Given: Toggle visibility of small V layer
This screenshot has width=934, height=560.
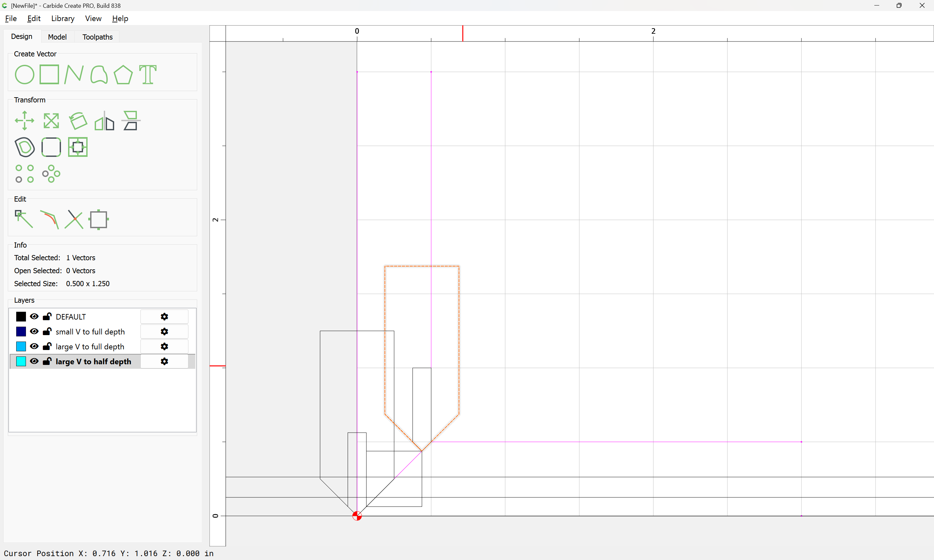Looking at the screenshot, I should tap(34, 331).
